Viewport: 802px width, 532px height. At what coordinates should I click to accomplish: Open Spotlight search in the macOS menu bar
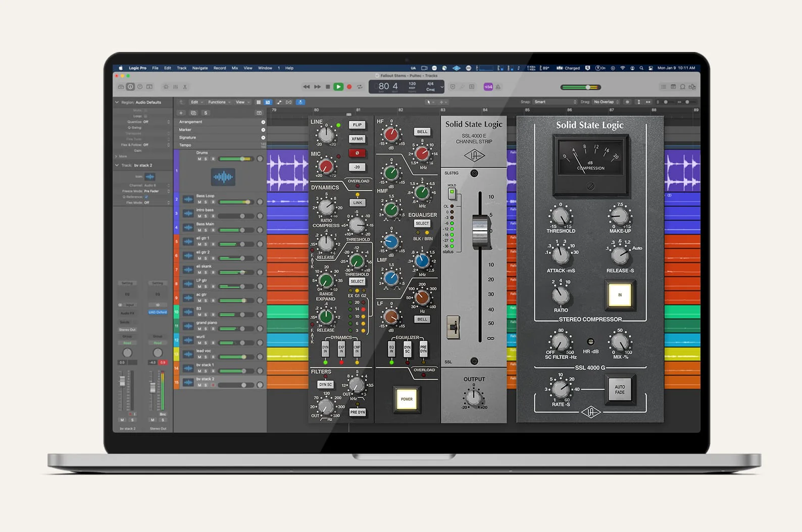pos(641,68)
